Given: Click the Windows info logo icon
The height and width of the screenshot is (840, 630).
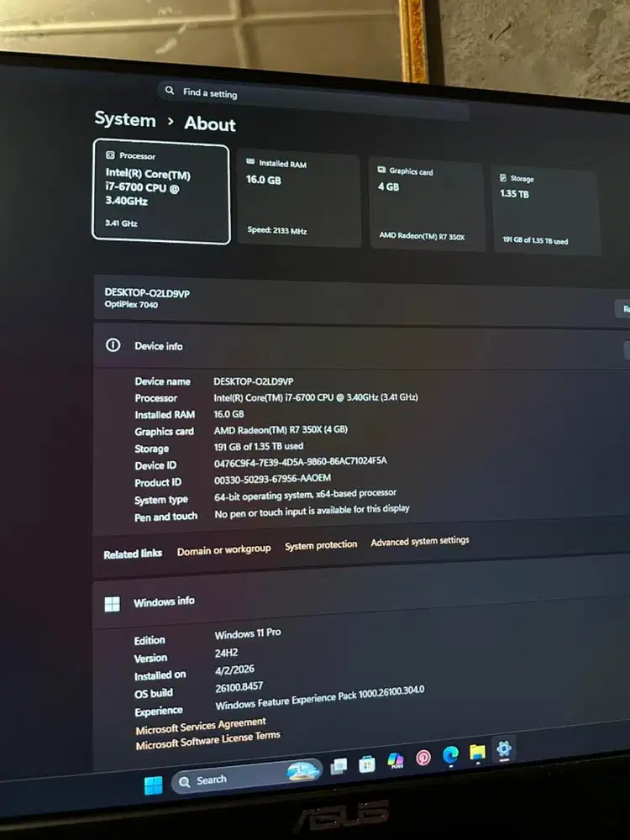Looking at the screenshot, I should click(112, 604).
